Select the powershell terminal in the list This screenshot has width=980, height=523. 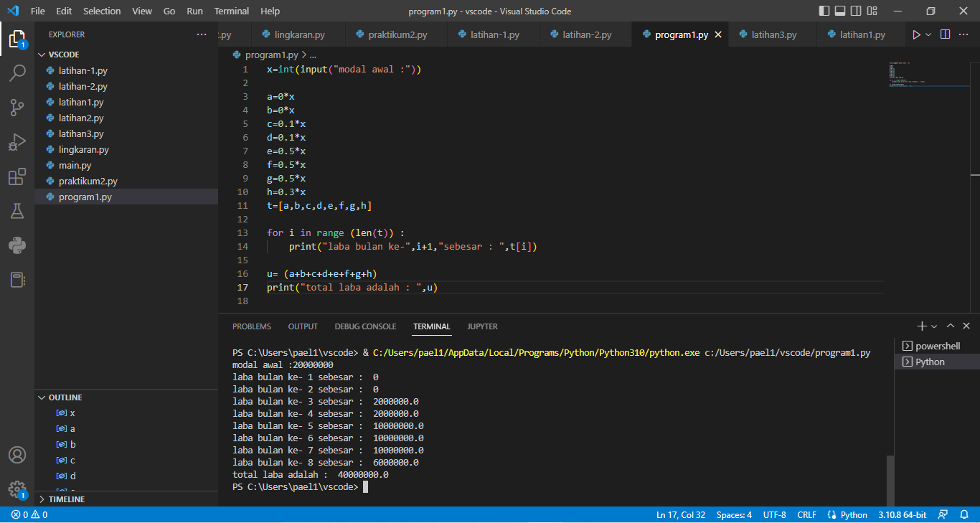[x=933, y=345]
